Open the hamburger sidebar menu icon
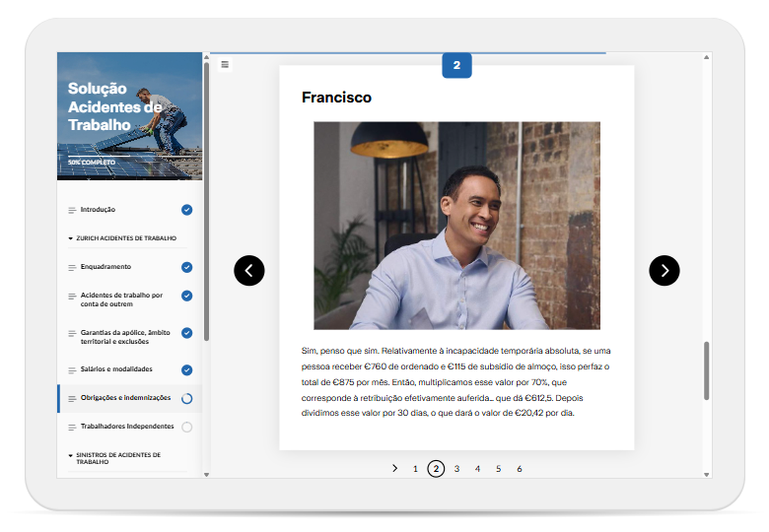Image resolution: width=769 pixels, height=532 pixels. pyautogui.click(x=225, y=64)
